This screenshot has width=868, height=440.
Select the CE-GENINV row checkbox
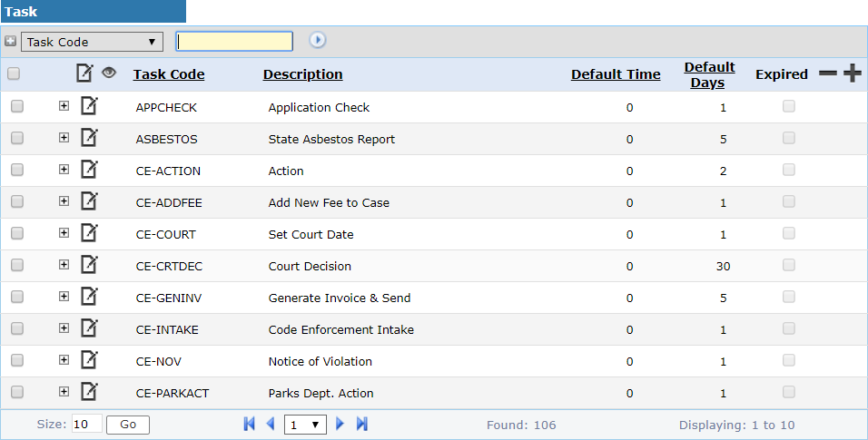tap(17, 297)
